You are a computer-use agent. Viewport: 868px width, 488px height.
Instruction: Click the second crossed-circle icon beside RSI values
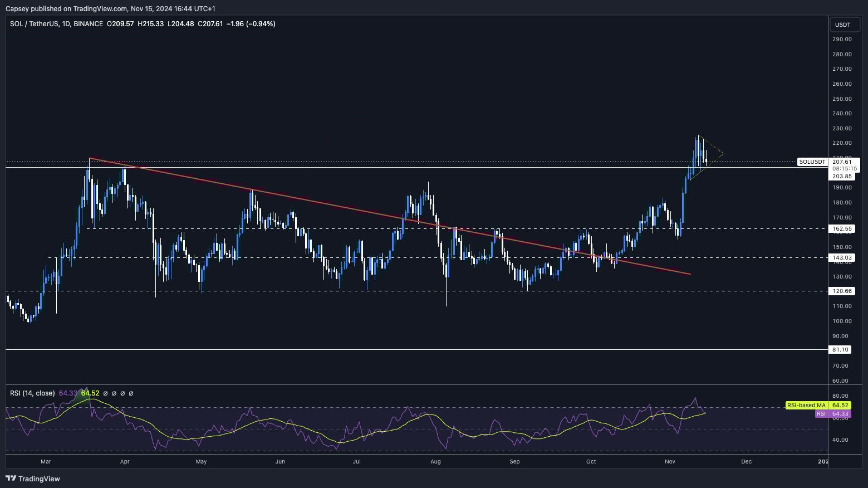[114, 393]
